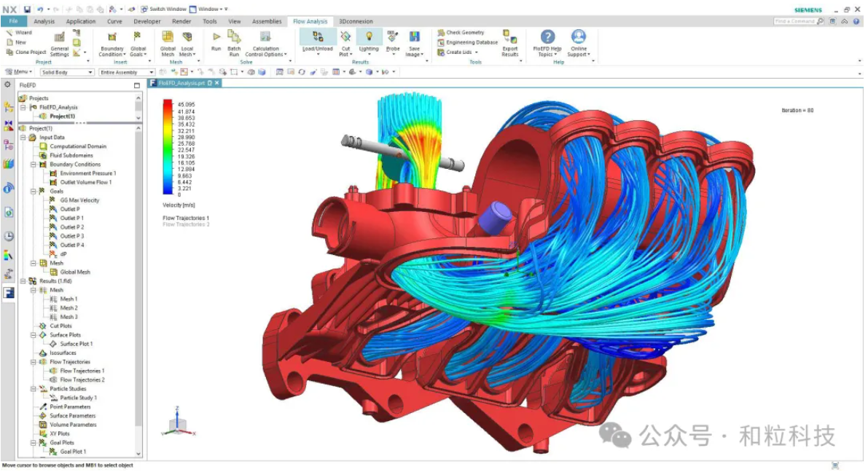Open the Render menu
This screenshot has height=472, width=868.
181,21
